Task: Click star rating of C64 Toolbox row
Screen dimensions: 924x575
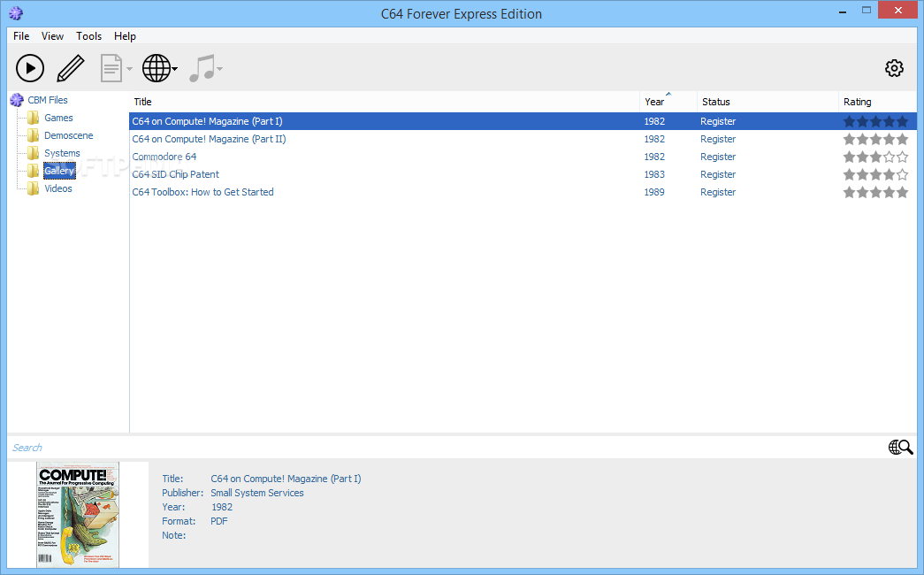Action: pos(875,192)
